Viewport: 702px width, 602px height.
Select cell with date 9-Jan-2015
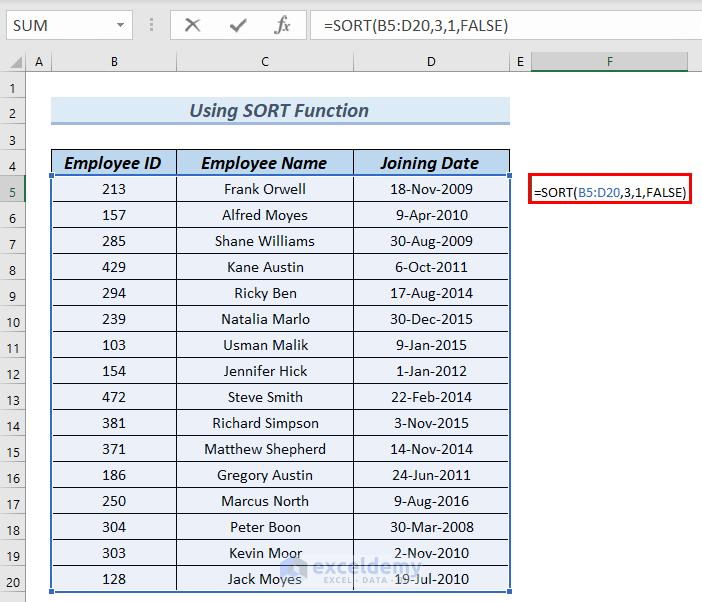pos(431,345)
